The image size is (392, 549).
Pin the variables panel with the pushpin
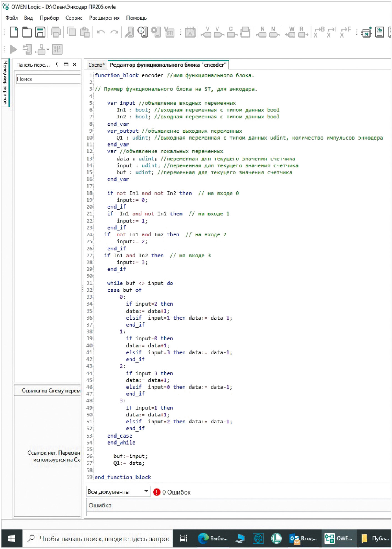pyautogui.click(x=57, y=65)
